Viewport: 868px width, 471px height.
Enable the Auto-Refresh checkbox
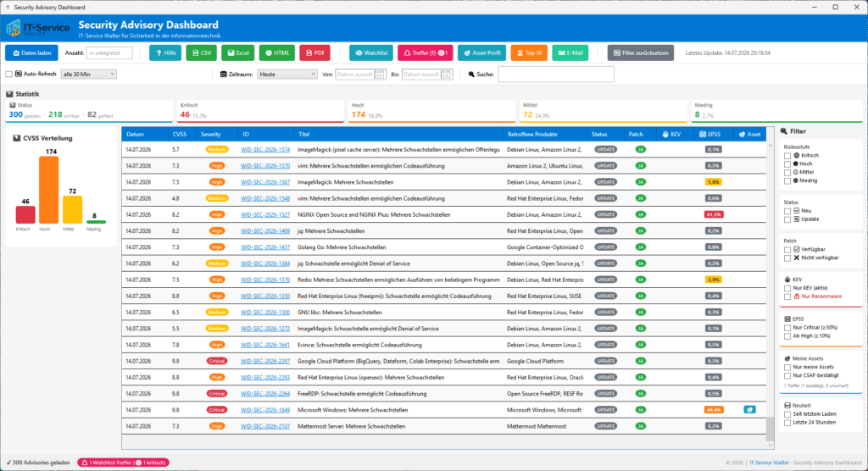click(8, 75)
